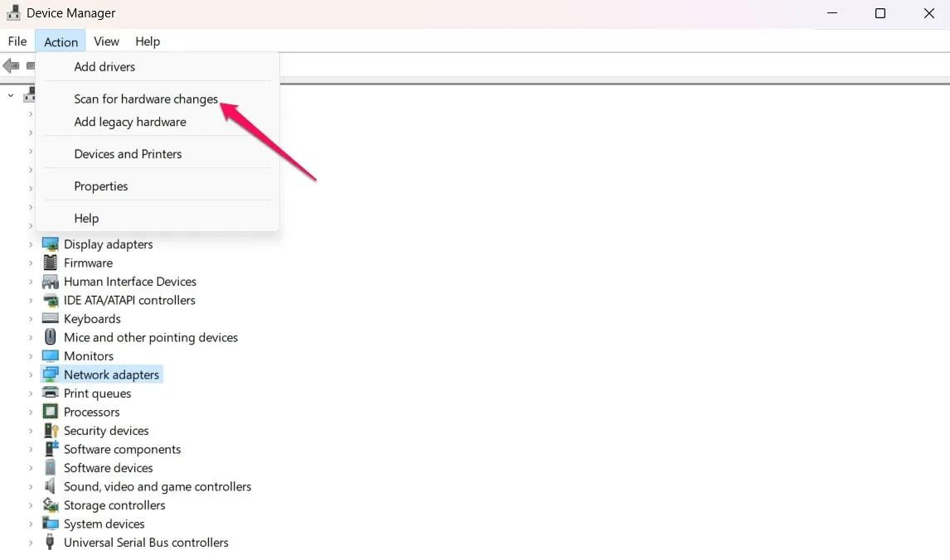This screenshot has width=950, height=560.
Task: Click the Firmware chip icon
Action: pyautogui.click(x=51, y=263)
